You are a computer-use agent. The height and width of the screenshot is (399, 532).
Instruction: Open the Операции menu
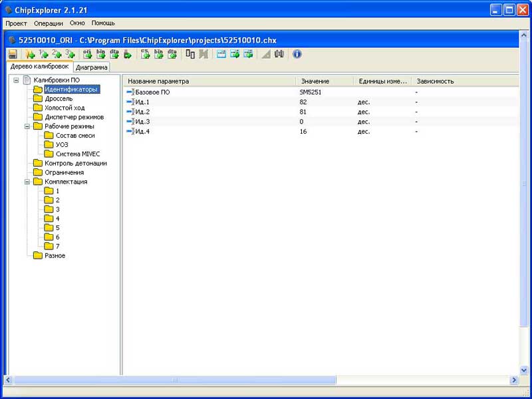pyautogui.click(x=48, y=23)
